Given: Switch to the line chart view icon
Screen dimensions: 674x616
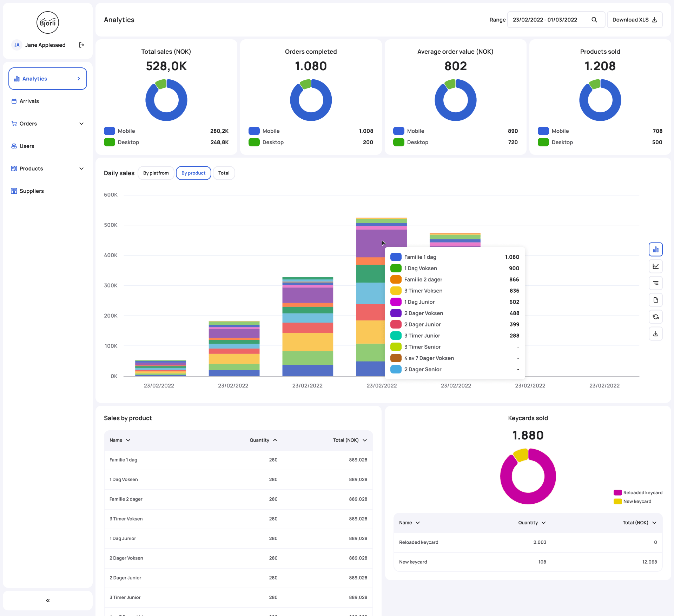Looking at the screenshot, I should point(655,266).
